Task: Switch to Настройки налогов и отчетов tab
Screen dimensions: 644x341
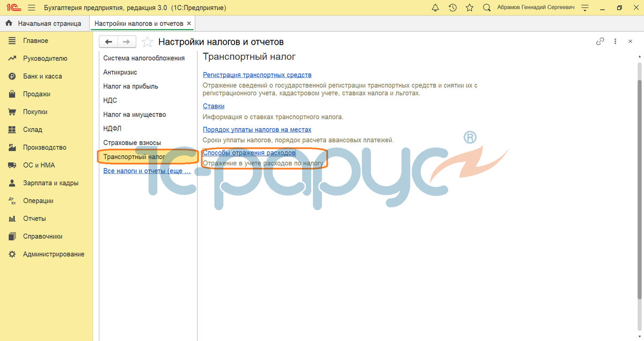Action: tap(138, 24)
